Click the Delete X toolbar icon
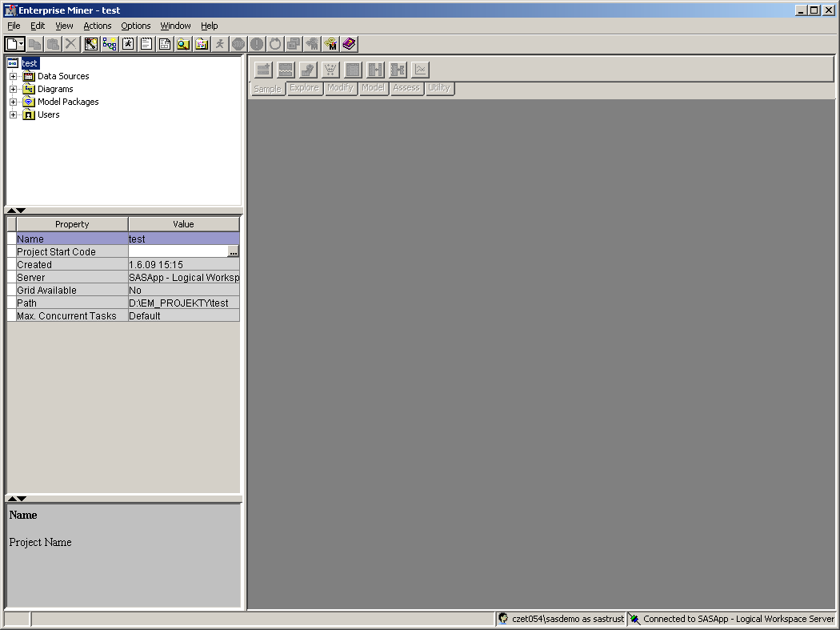 pos(70,44)
